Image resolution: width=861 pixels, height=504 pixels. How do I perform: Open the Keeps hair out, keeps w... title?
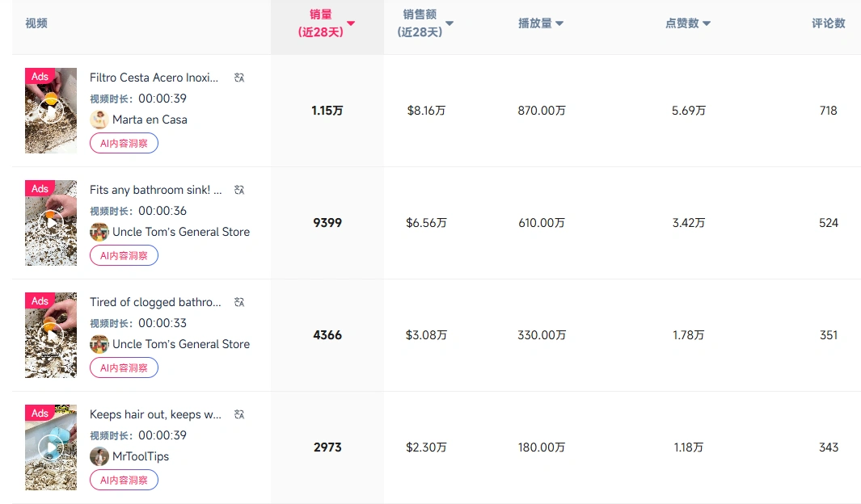pos(155,414)
